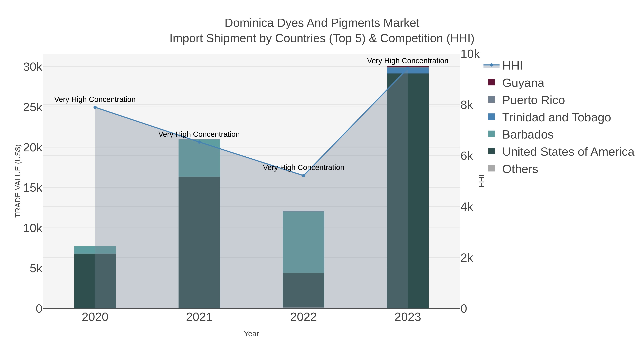This screenshot has height=362, width=644.
Task: Click the 2021 Very High Concentration annotation
Action: tap(199, 134)
